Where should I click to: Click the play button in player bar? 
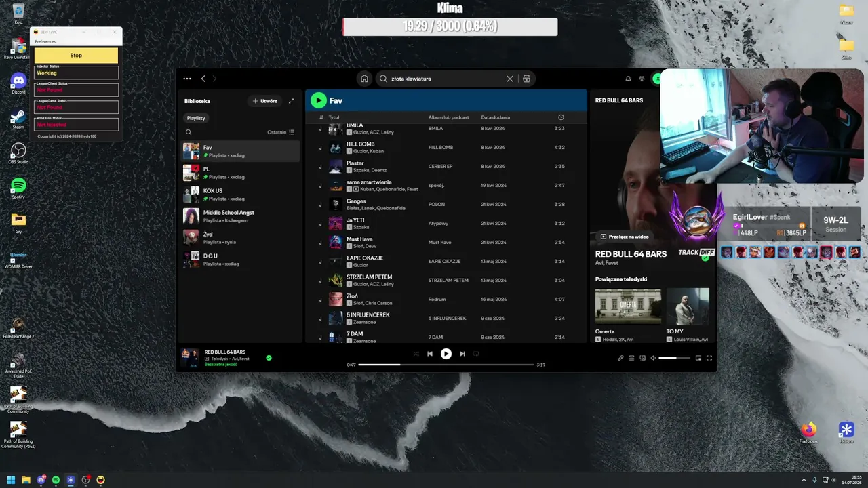point(446,354)
